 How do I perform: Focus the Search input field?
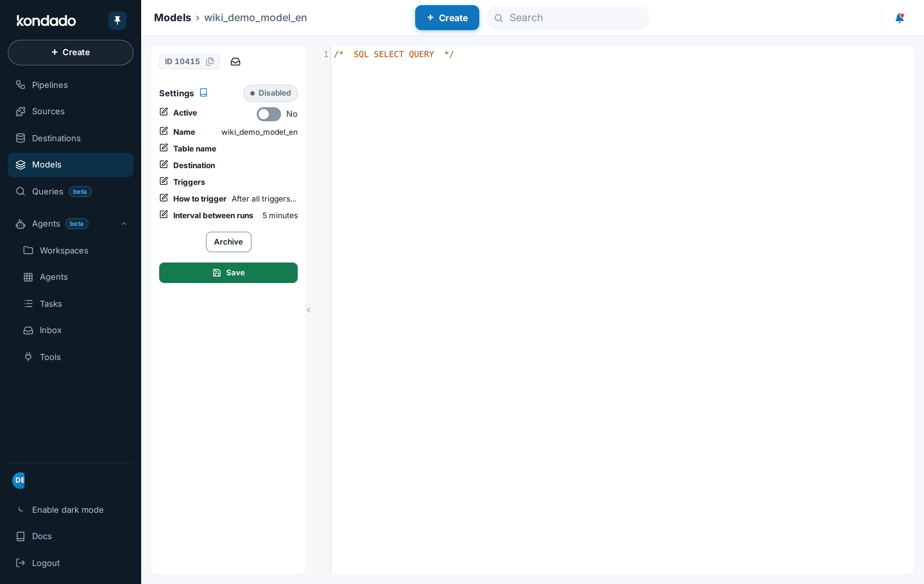(x=568, y=18)
